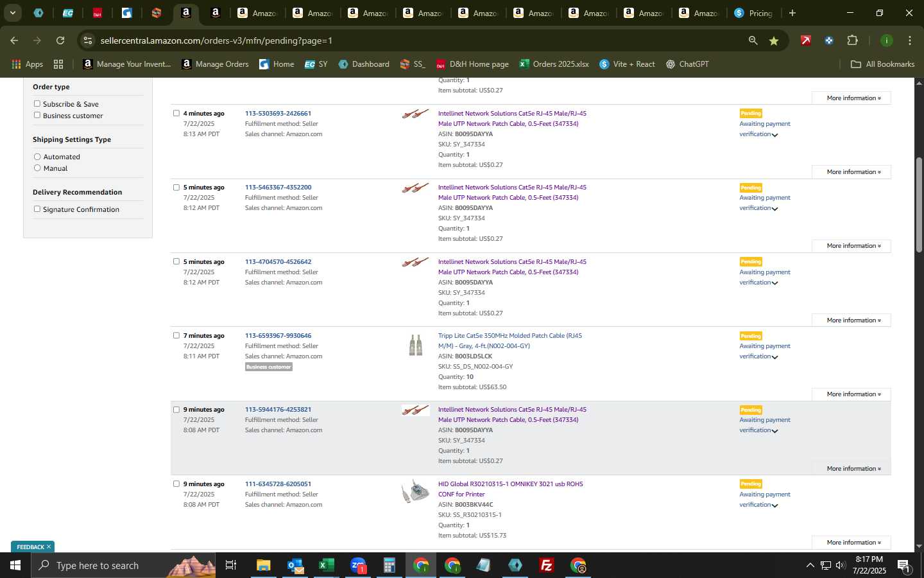The height and width of the screenshot is (578, 924).
Task: Open File Explorer from taskbar
Action: [264, 565]
